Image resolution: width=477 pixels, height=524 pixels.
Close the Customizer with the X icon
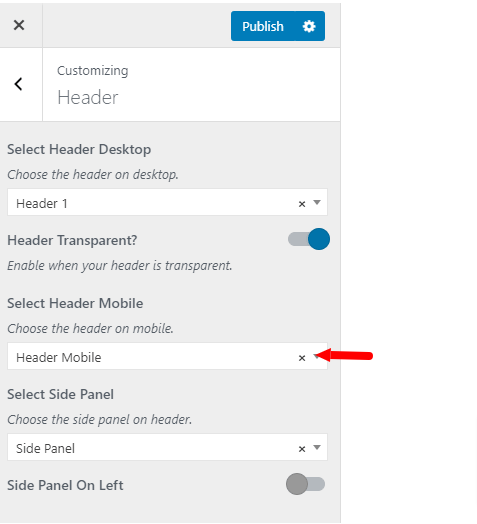[19, 25]
